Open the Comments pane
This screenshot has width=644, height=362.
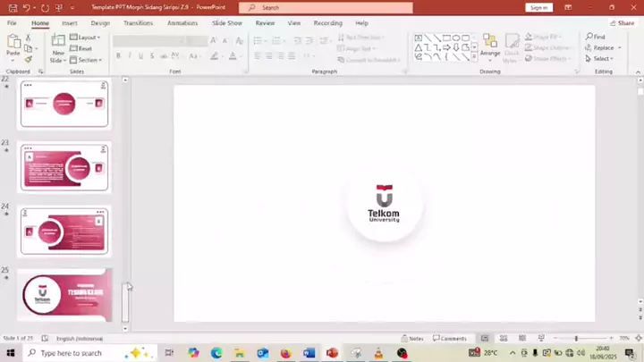coord(450,338)
